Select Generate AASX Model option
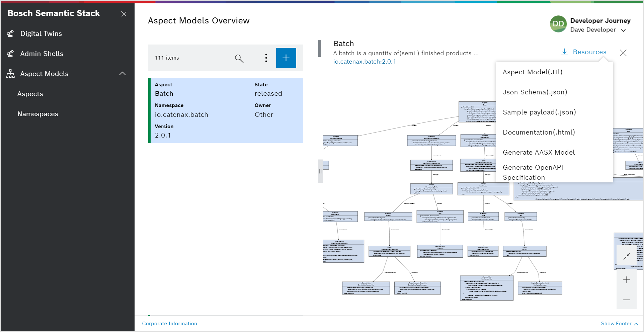The height and width of the screenshot is (332, 644). tap(539, 152)
